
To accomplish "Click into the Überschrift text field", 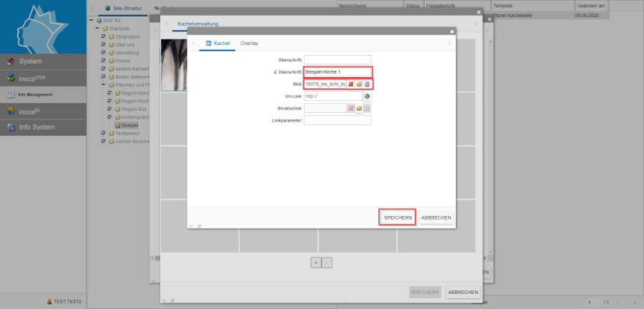I will [x=337, y=59].
